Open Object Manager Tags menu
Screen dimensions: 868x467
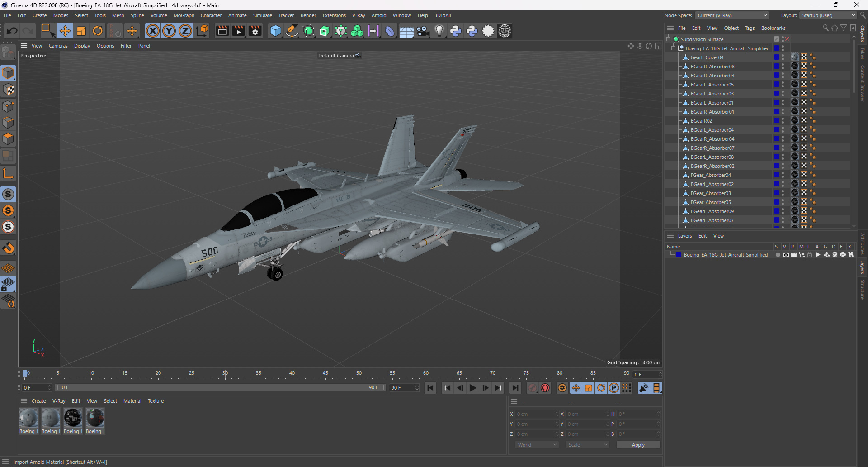(x=750, y=28)
